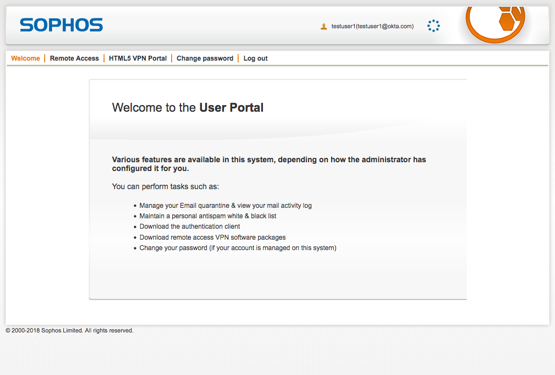
Task: Click the blue SOPHOS logo
Action: coord(61,25)
